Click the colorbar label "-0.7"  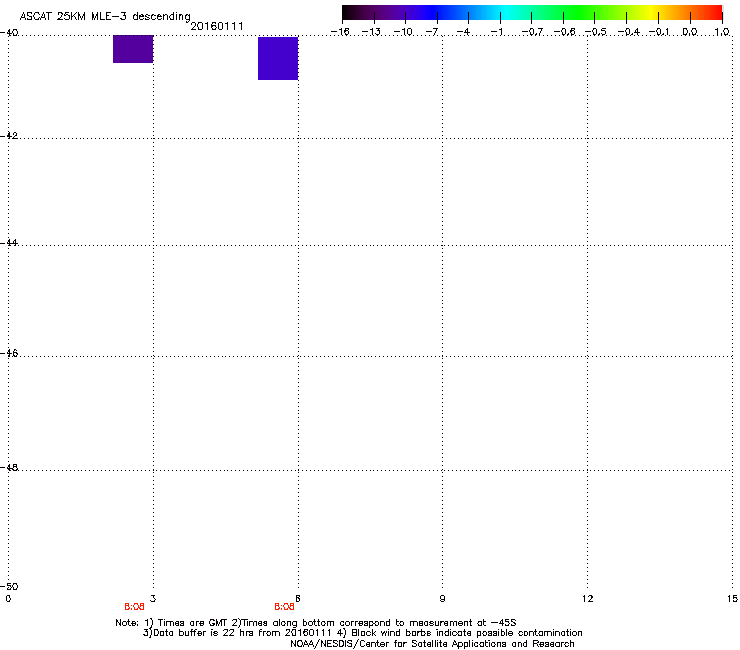pos(532,32)
